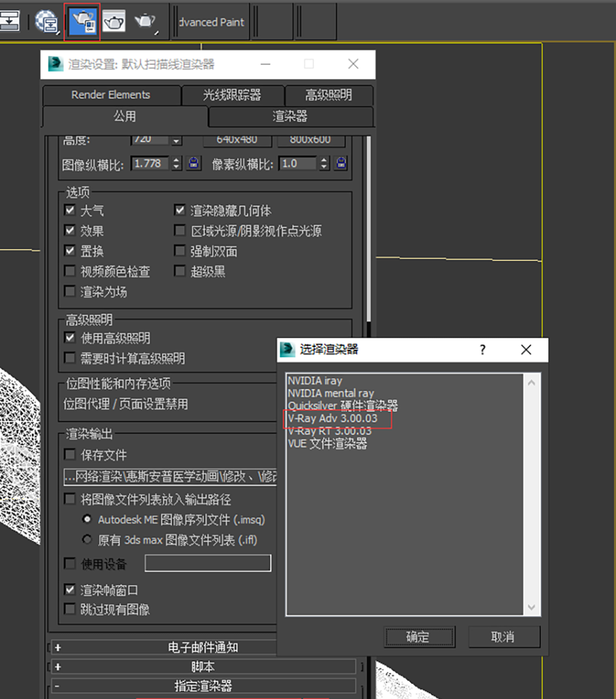Screen dimensions: 616x699
Task: Toggle the 置换 checkbox
Action: [70, 251]
